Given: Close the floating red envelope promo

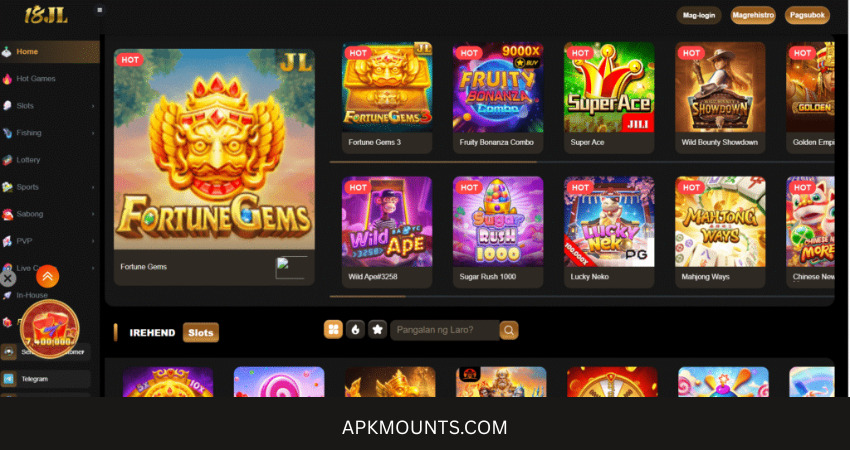Looking at the screenshot, I should [x=8, y=279].
